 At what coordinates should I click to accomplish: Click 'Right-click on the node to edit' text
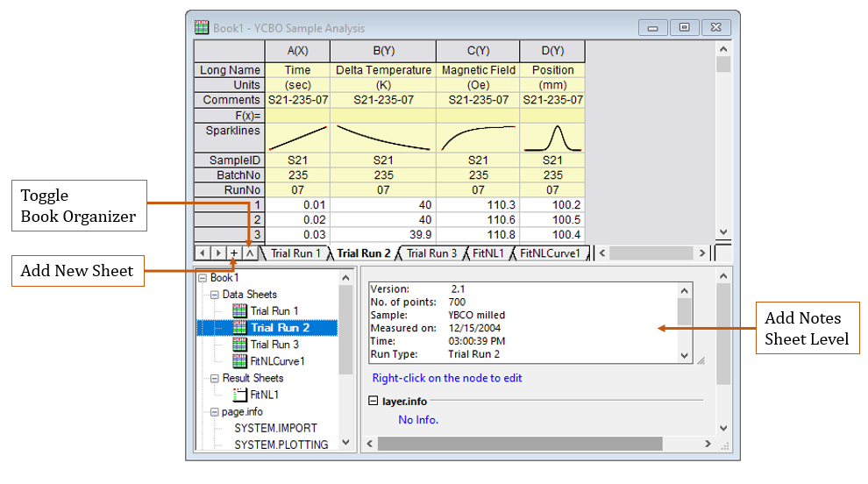point(447,379)
